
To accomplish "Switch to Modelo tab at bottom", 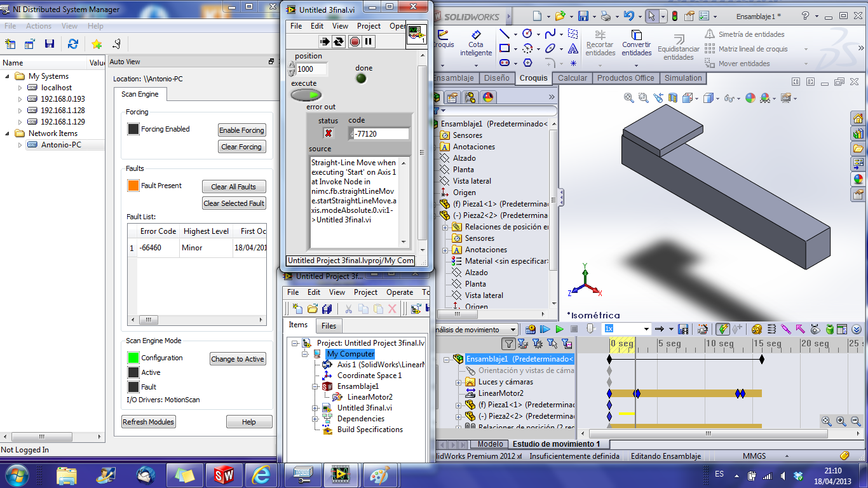I will click(490, 444).
